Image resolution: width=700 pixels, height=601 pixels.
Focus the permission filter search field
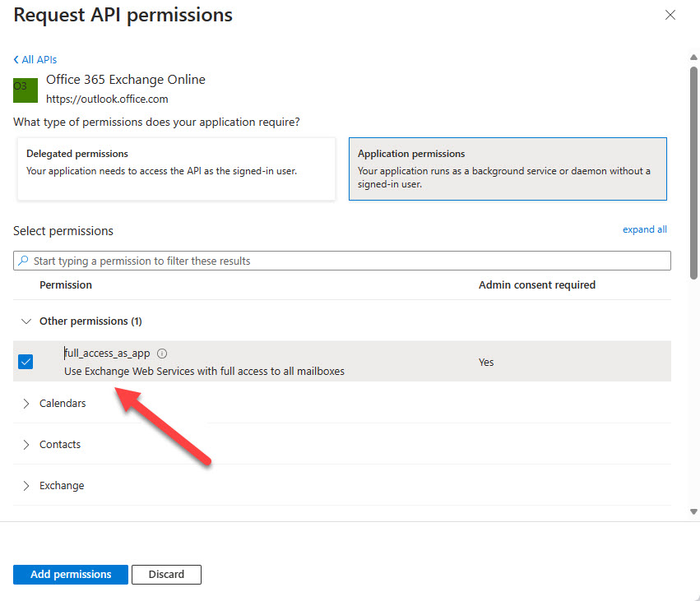point(342,261)
